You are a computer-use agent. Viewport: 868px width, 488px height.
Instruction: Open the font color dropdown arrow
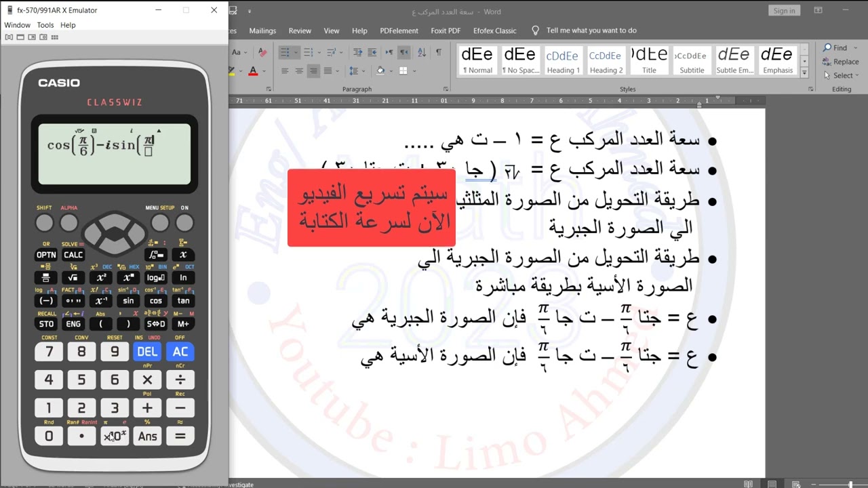(264, 70)
